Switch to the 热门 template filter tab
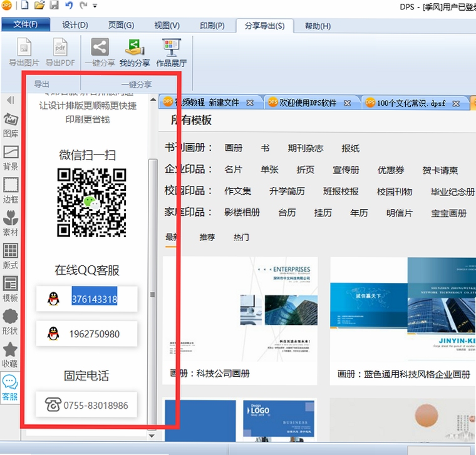The width and height of the screenshot is (476, 455). (x=241, y=237)
